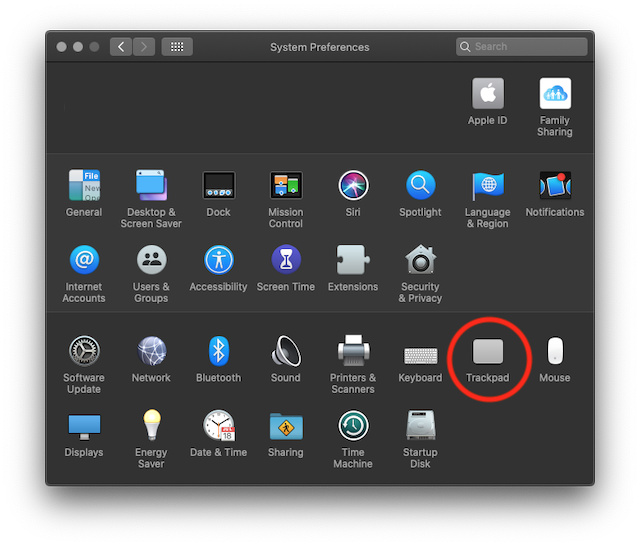Go forward with the right arrow button
This screenshot has width=640, height=546.
[144, 47]
